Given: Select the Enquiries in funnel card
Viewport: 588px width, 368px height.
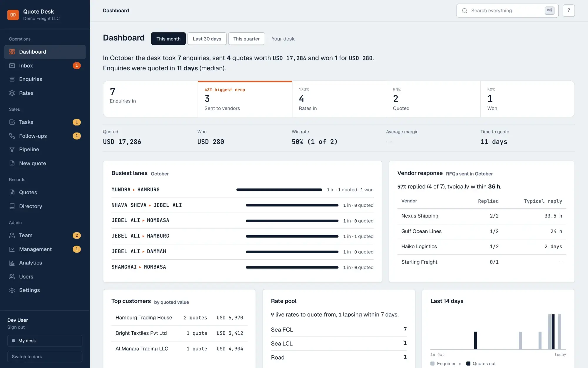Looking at the screenshot, I should [x=151, y=99].
